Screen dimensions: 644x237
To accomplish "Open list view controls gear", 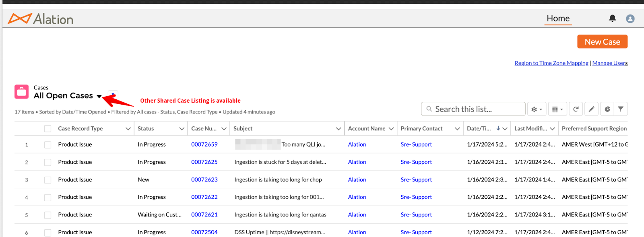I will click(x=537, y=109).
